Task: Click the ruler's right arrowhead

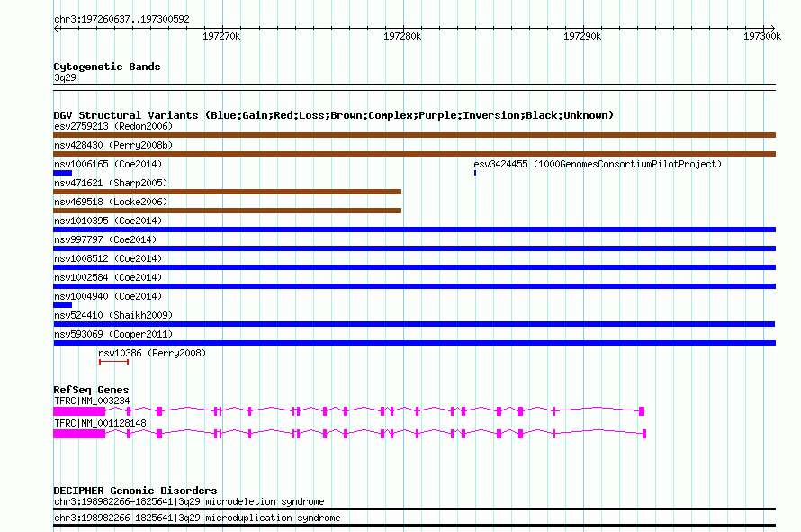Action: (772, 29)
